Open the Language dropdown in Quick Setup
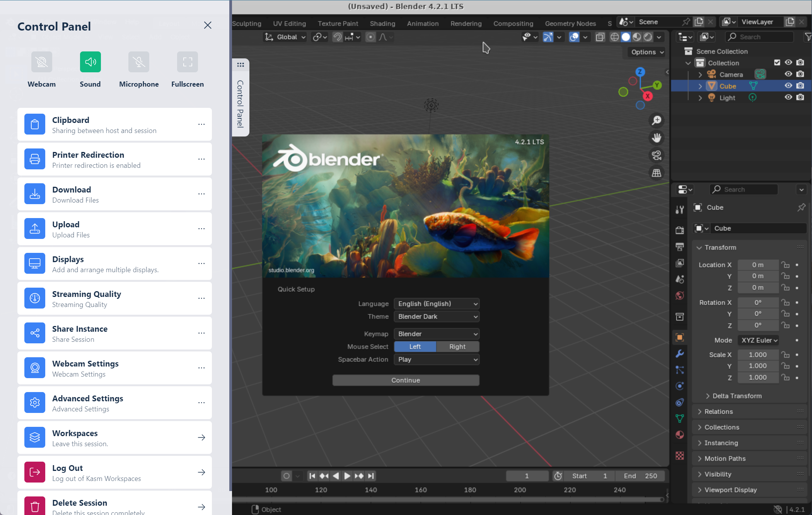Screen dimensions: 812x515 [437, 304]
